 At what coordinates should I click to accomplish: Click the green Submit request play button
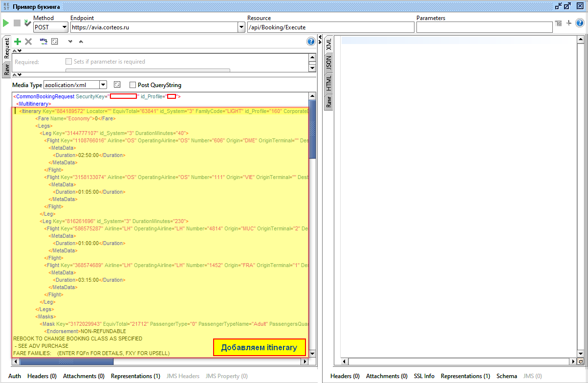click(6, 23)
